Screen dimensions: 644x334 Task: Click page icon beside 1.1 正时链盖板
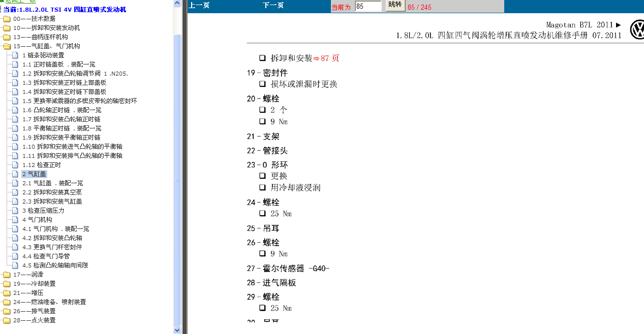click(15, 64)
